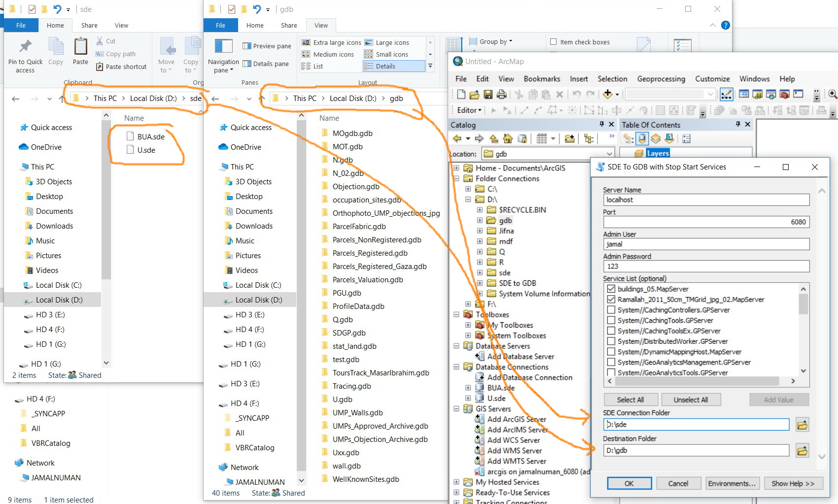Collapse the D:\ folder connection in Catalog

[468, 200]
